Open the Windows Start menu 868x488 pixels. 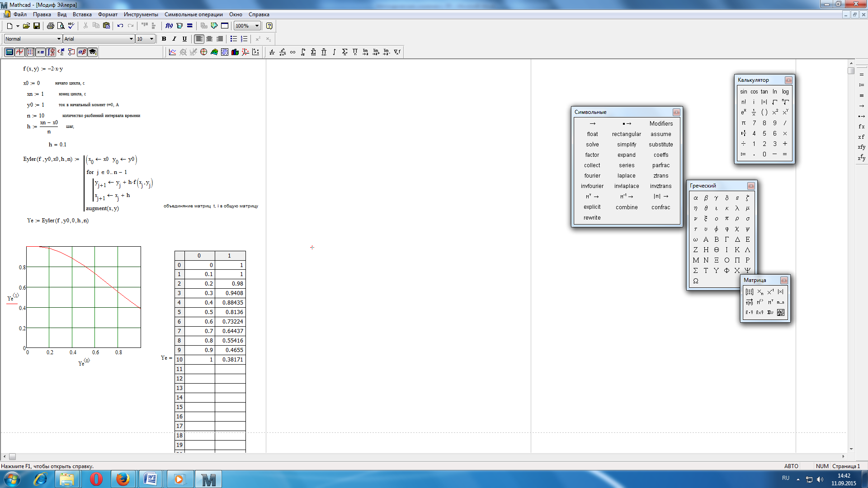click(x=12, y=479)
